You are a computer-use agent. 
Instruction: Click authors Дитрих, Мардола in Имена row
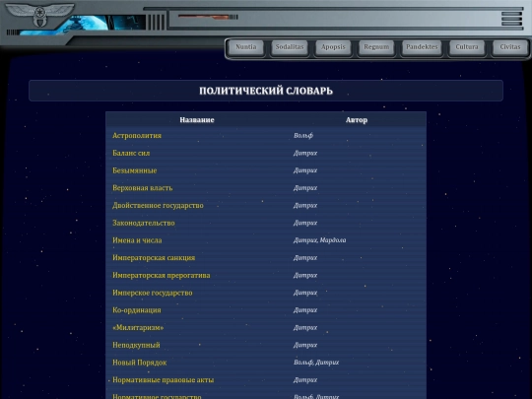pos(319,240)
